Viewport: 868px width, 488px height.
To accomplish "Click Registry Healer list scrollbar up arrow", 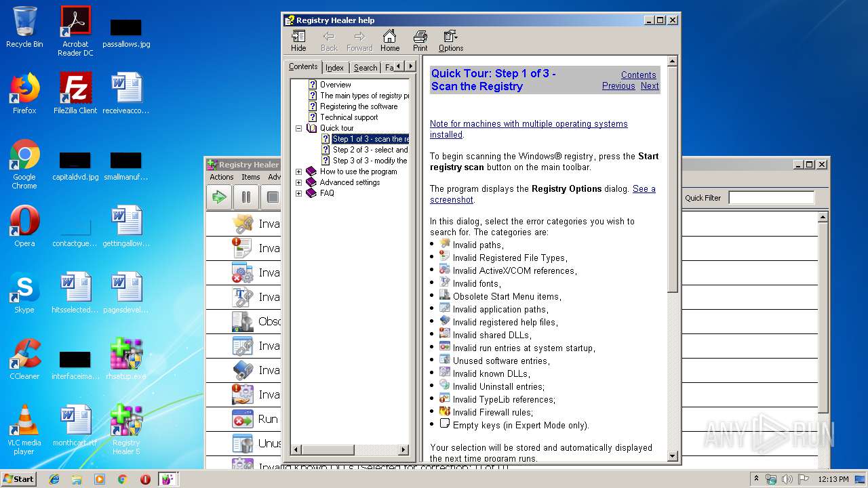I will (823, 218).
